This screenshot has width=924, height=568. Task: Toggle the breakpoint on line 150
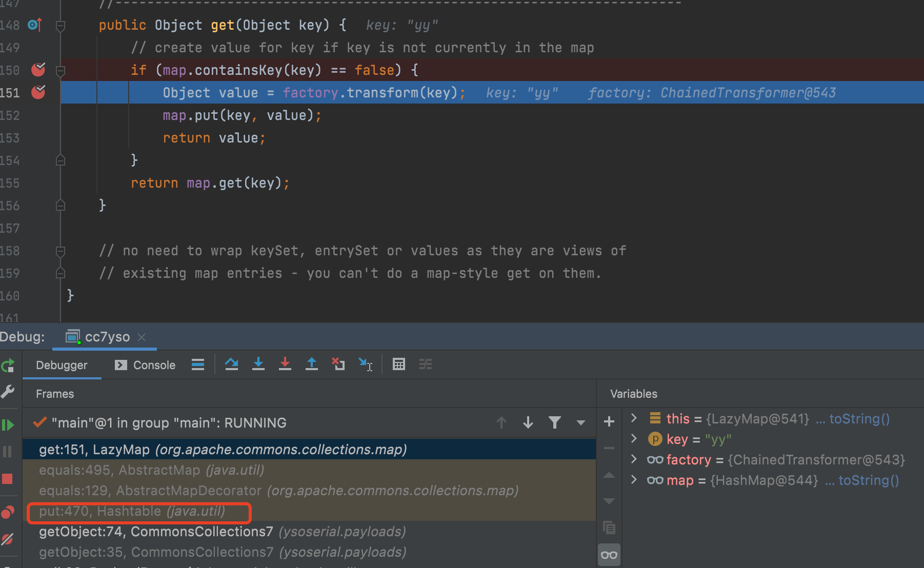38,70
